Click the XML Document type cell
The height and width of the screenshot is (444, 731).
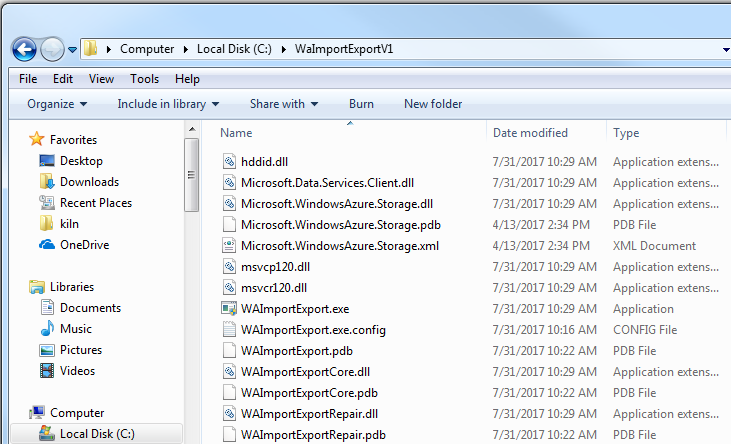(x=654, y=246)
